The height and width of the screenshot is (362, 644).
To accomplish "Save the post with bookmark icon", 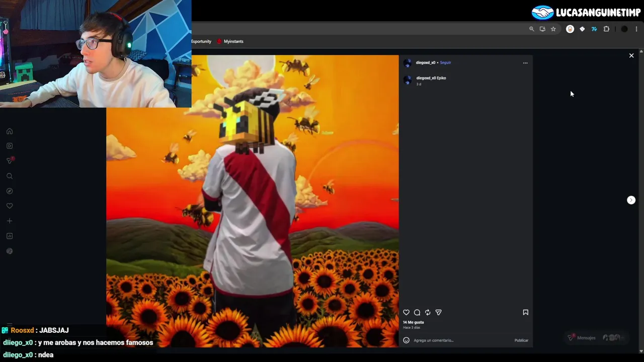I will pos(526,312).
